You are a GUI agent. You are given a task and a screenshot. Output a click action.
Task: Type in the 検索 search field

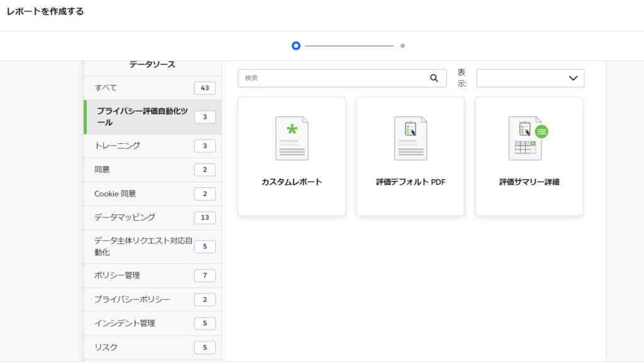(x=333, y=78)
